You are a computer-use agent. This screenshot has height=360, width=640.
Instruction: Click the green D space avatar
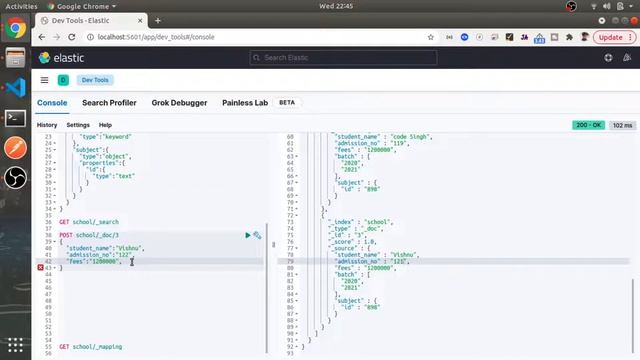coord(63,80)
